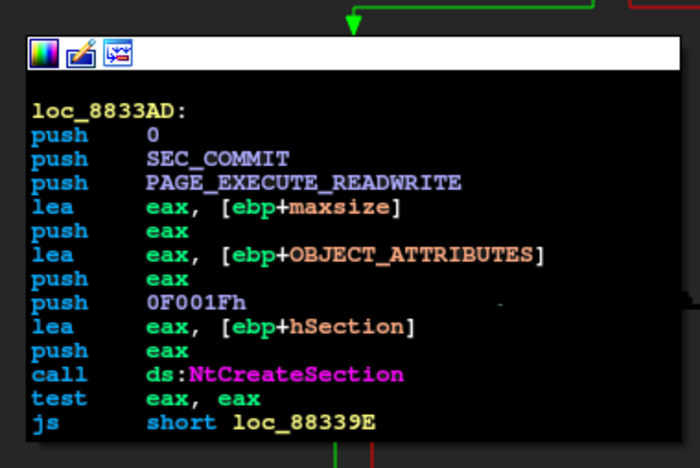
Task: Click the SEC_COMMIT operand
Action: point(218,159)
